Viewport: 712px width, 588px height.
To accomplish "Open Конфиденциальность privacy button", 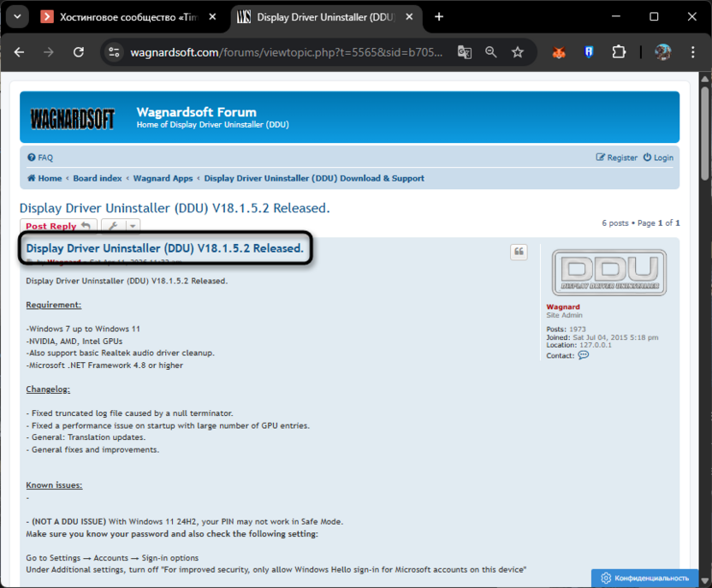I will click(x=644, y=578).
